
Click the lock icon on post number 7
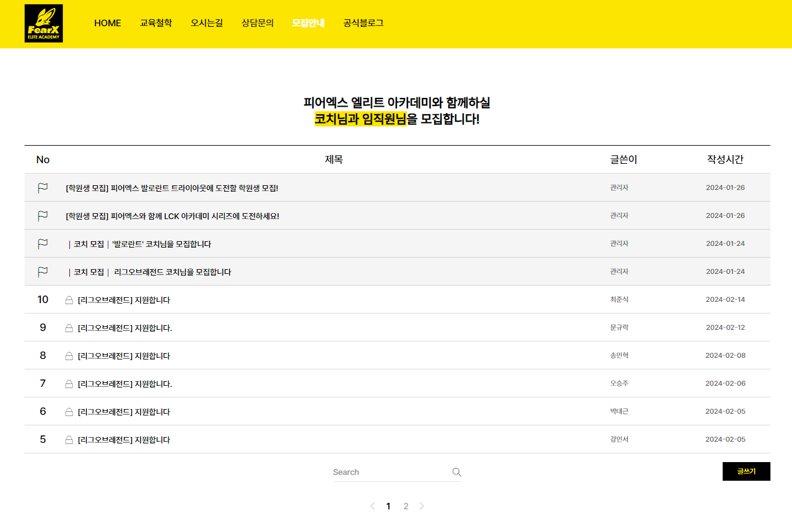coord(69,384)
